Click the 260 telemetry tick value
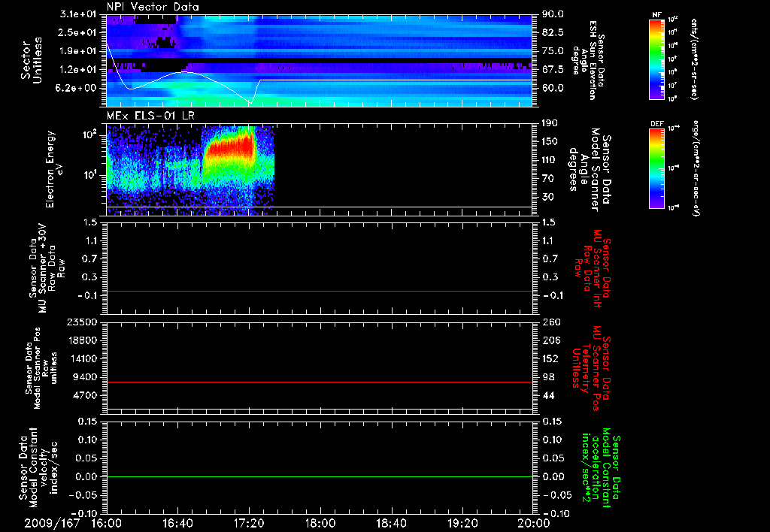The image size is (770, 532). (x=550, y=322)
